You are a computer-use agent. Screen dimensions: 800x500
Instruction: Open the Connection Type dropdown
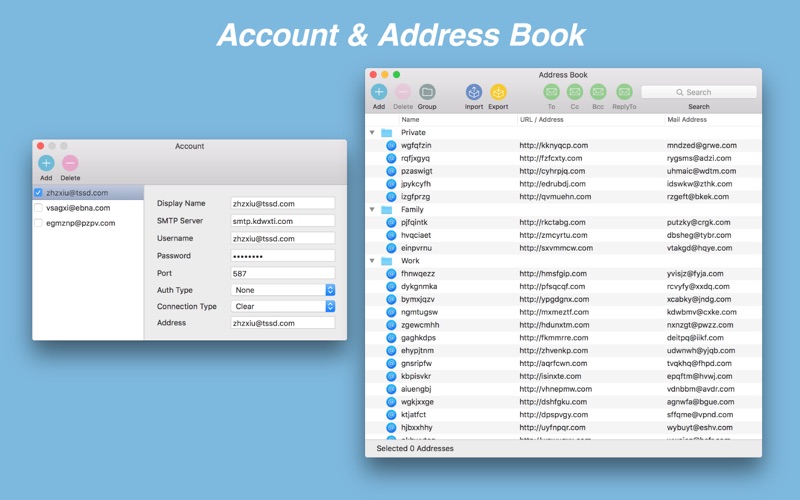point(283,307)
